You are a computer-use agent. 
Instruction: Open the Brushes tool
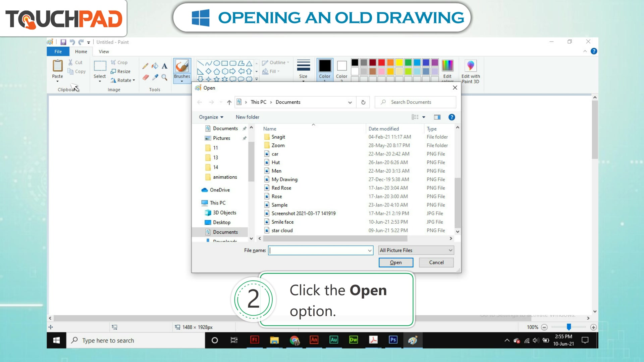182,70
